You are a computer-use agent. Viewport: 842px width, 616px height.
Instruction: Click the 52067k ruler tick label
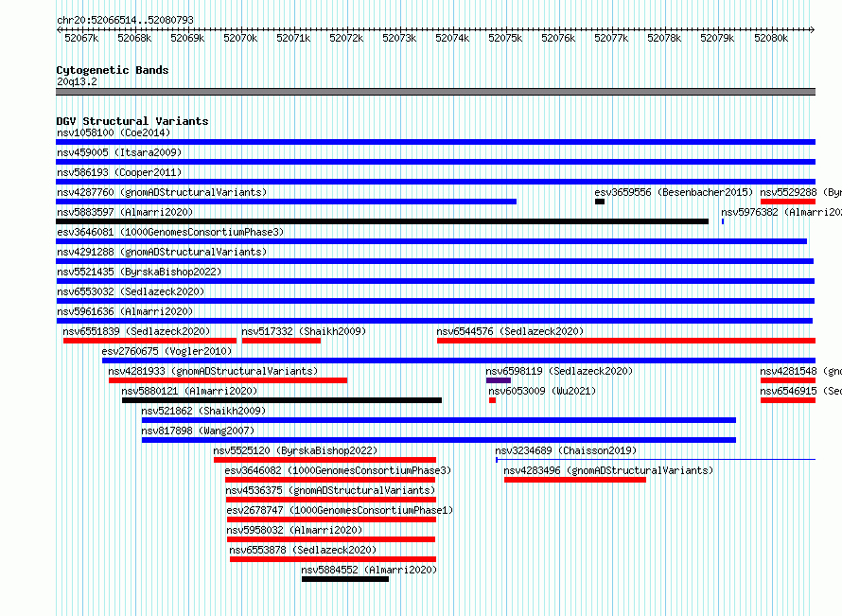(81, 38)
